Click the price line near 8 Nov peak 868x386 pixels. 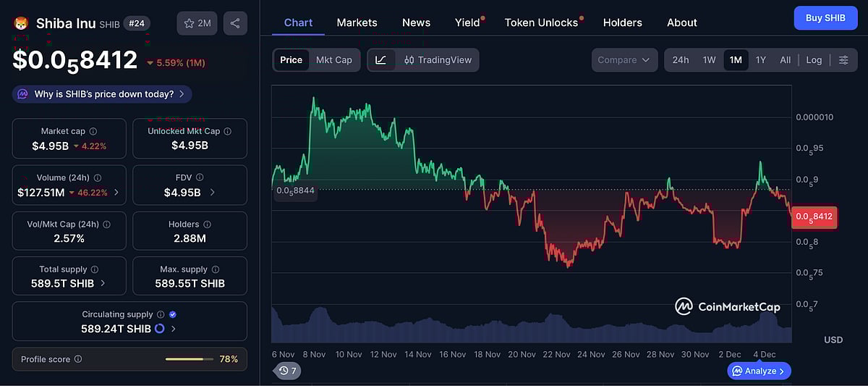314,100
